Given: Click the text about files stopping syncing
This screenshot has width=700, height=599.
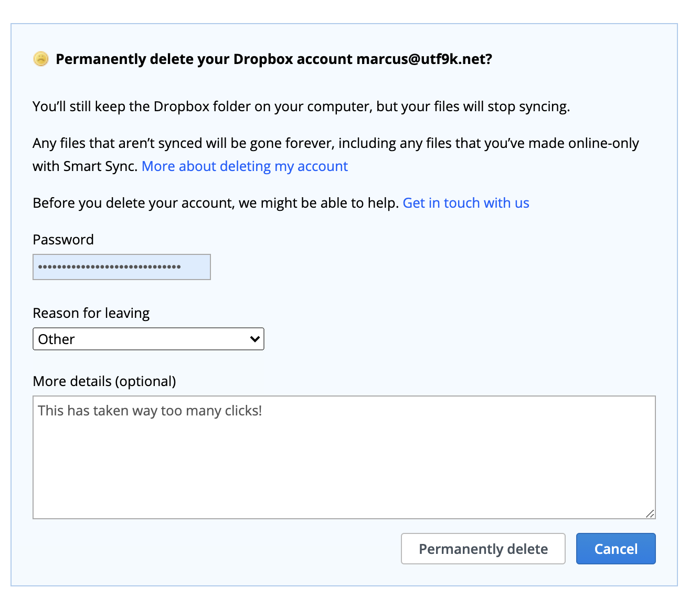Looking at the screenshot, I should tap(301, 106).
